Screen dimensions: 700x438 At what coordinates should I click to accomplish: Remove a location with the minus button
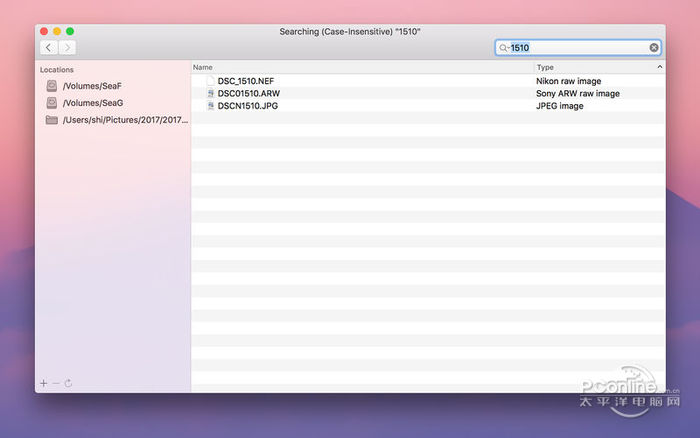click(56, 383)
